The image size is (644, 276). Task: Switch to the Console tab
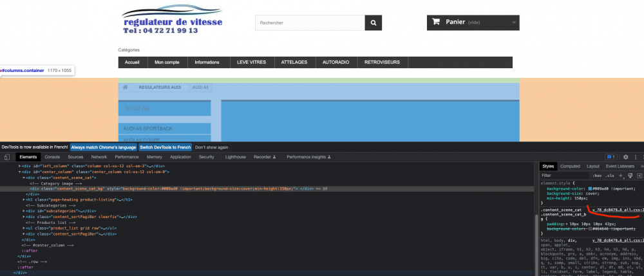(52, 157)
